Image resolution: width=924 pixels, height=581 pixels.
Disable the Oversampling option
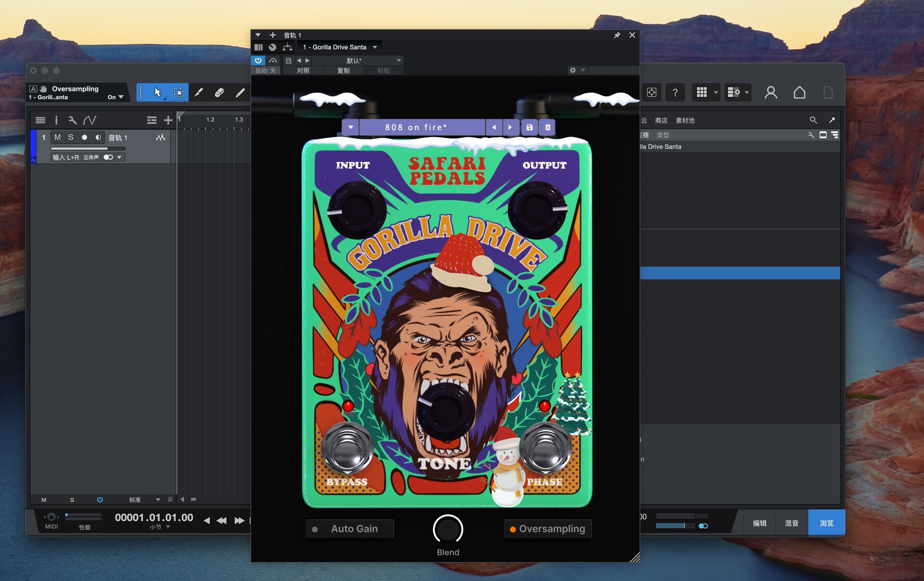(x=547, y=529)
